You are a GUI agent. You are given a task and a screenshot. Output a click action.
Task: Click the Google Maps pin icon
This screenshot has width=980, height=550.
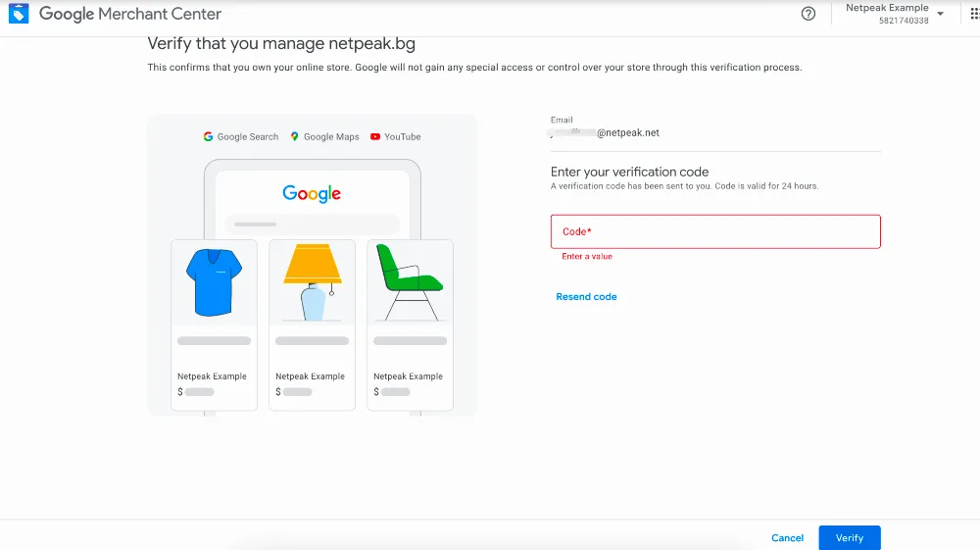[x=294, y=136]
